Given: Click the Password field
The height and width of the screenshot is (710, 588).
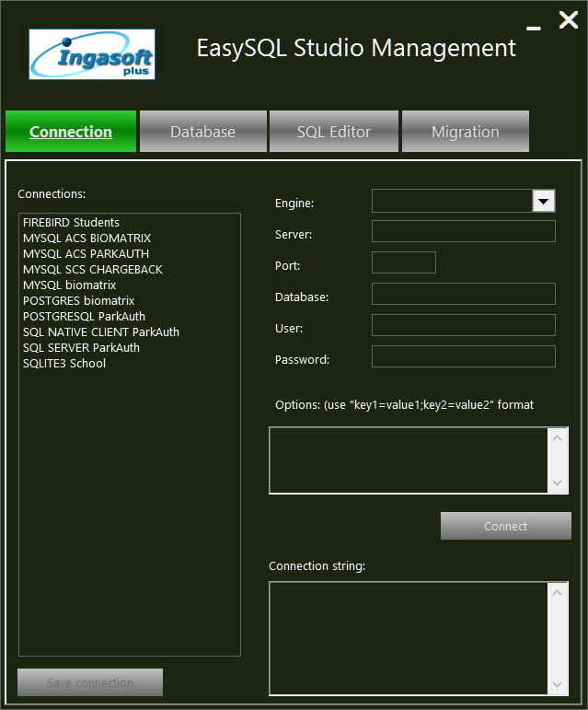Looking at the screenshot, I should (x=463, y=356).
